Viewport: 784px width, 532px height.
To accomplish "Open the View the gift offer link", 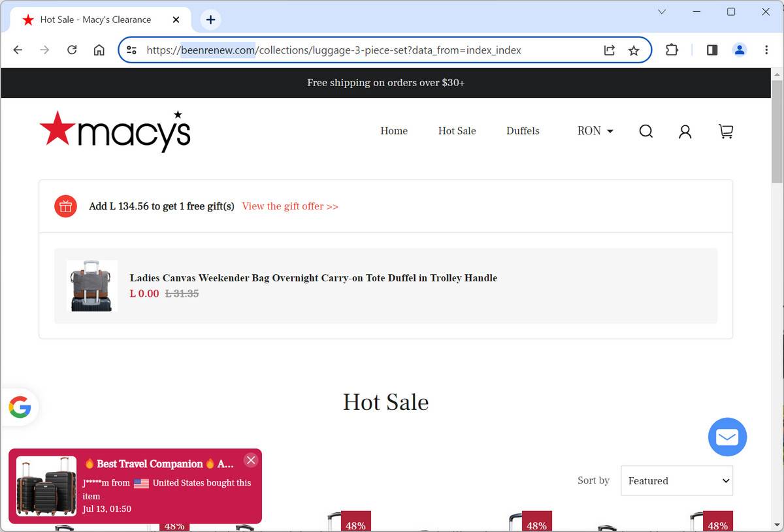I will [x=290, y=206].
